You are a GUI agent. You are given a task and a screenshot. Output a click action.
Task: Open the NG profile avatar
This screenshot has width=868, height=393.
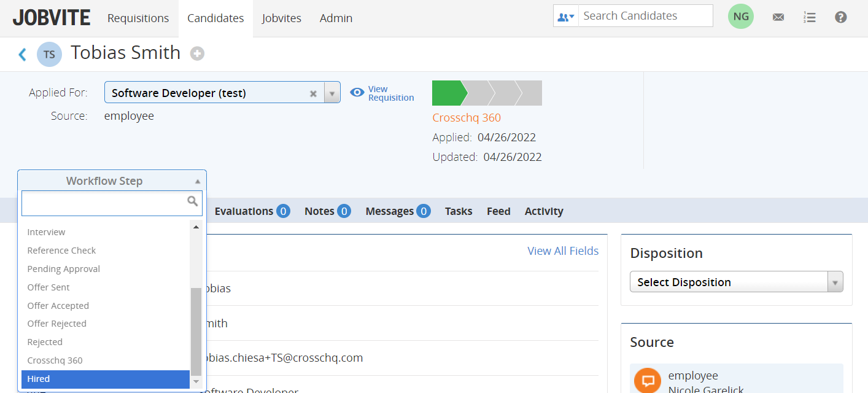740,16
